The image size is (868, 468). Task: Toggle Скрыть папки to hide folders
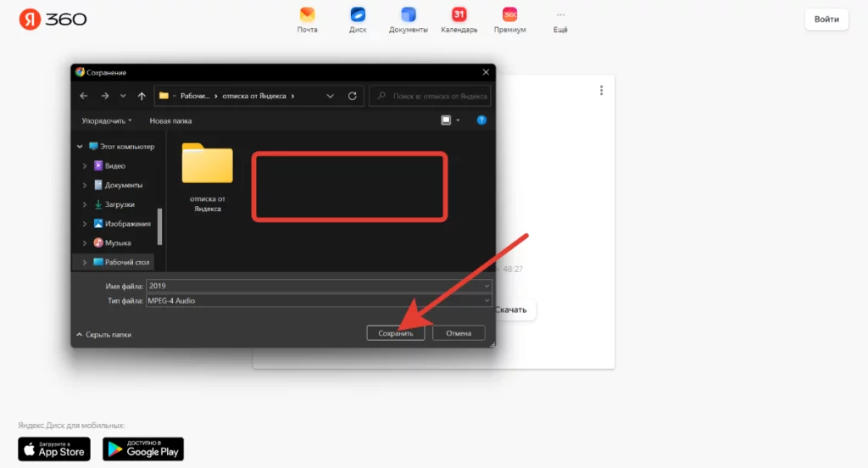click(104, 334)
